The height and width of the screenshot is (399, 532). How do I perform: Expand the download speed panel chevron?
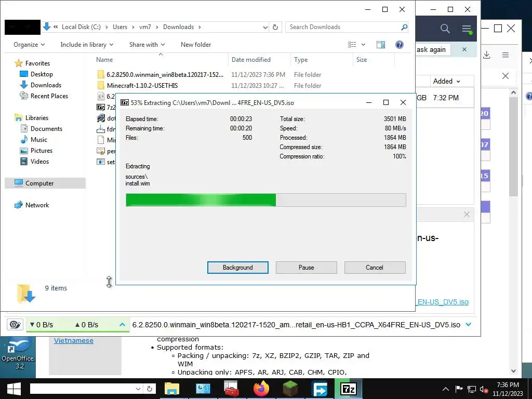pyautogui.click(x=122, y=325)
